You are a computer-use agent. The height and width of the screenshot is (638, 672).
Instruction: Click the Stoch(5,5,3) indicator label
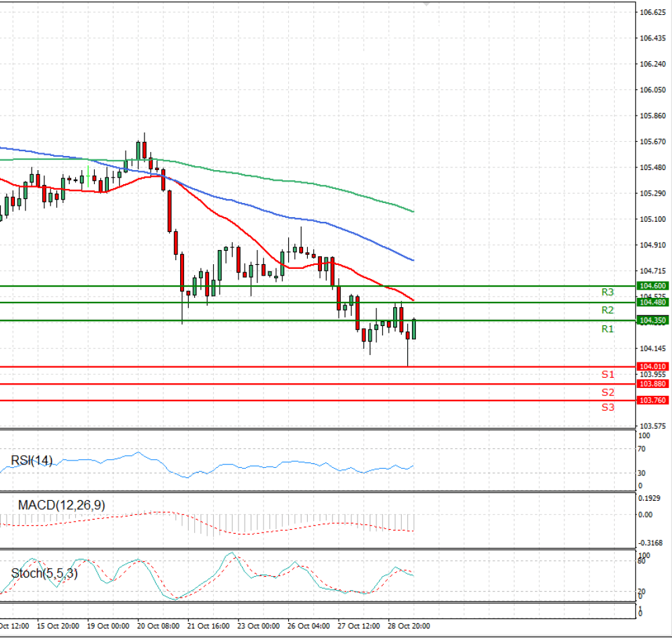44,573
